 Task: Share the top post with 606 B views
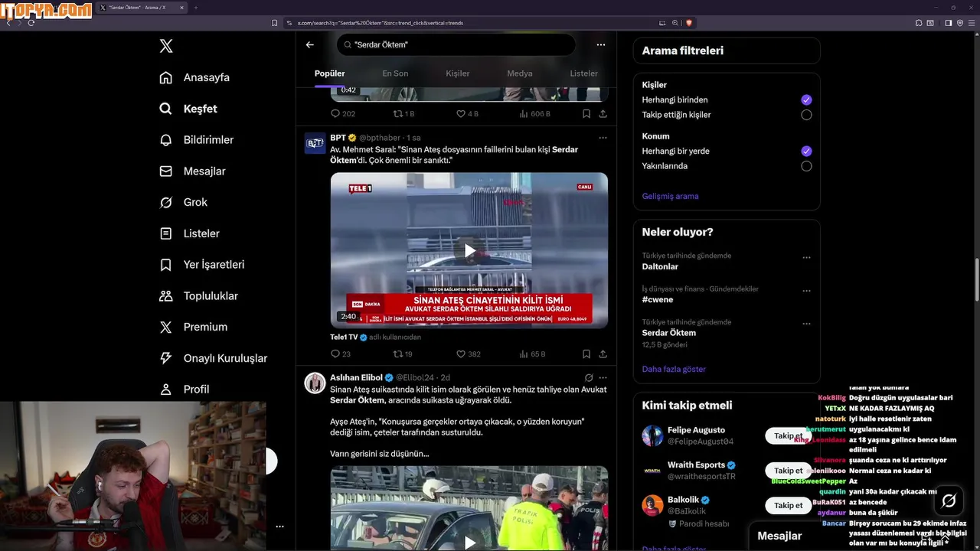coord(603,113)
